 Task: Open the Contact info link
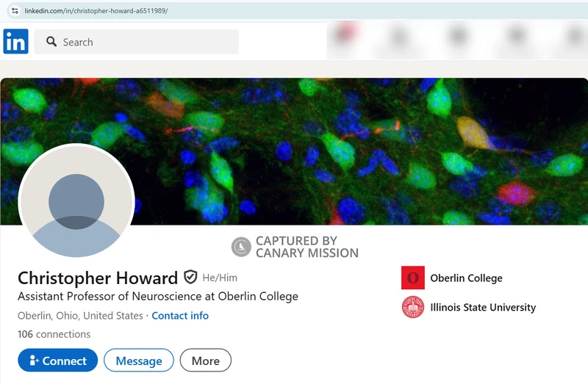coord(180,316)
